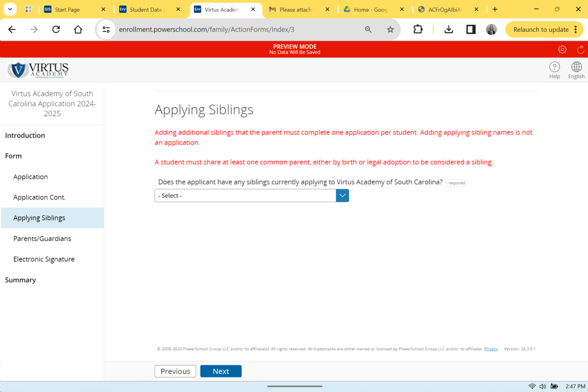Switch to the Student Data browser tab

coord(145,10)
